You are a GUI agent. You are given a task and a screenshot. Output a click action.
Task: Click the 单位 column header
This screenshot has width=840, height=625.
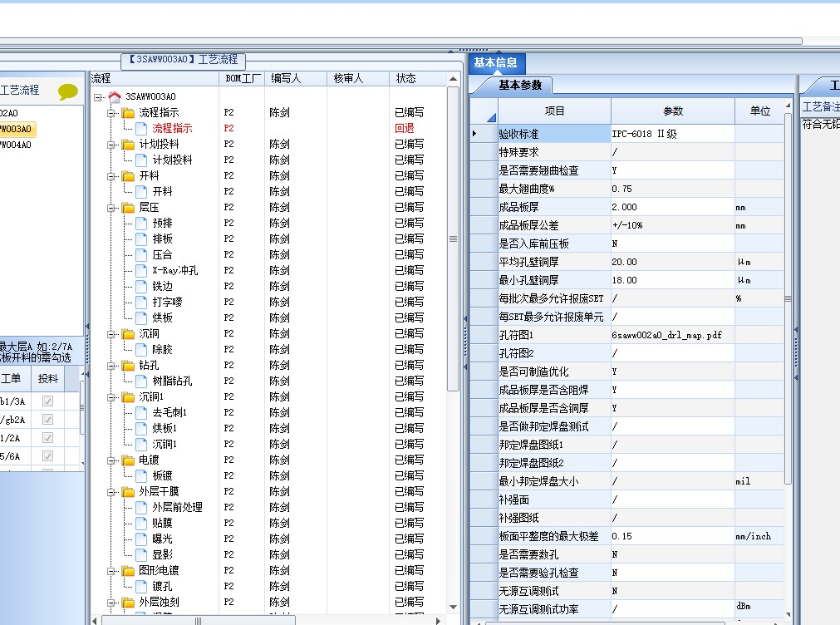759,111
